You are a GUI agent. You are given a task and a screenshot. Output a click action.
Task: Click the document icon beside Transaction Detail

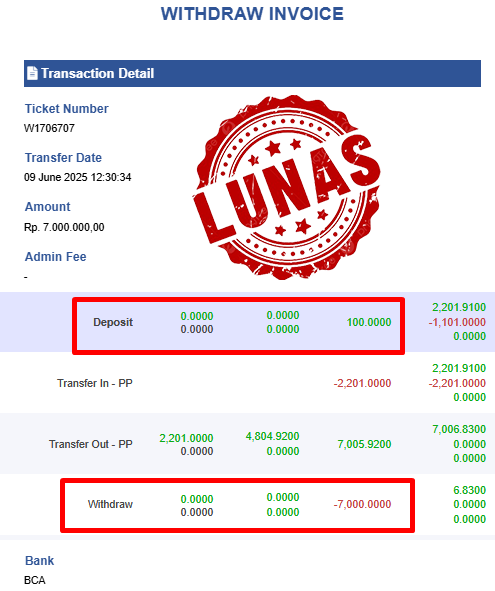tap(32, 73)
